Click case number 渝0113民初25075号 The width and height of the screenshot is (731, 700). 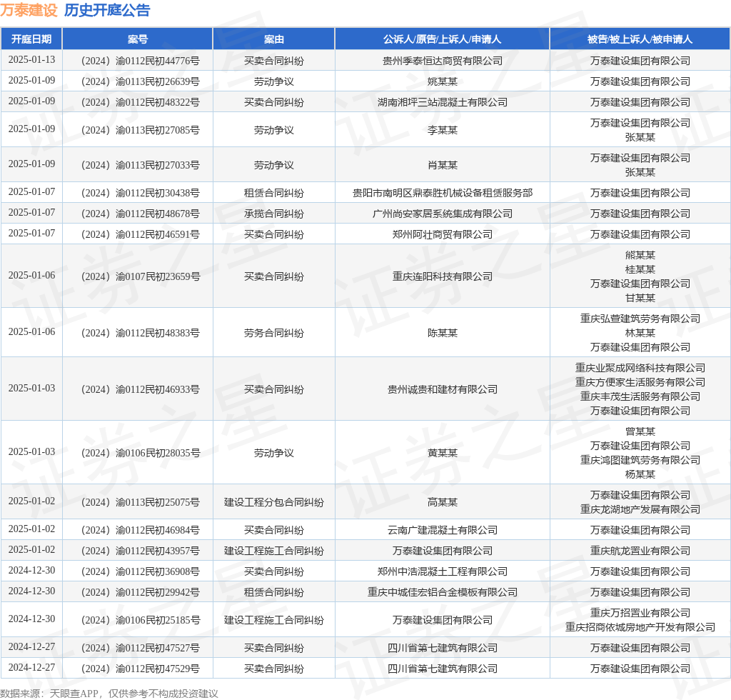tap(141, 502)
